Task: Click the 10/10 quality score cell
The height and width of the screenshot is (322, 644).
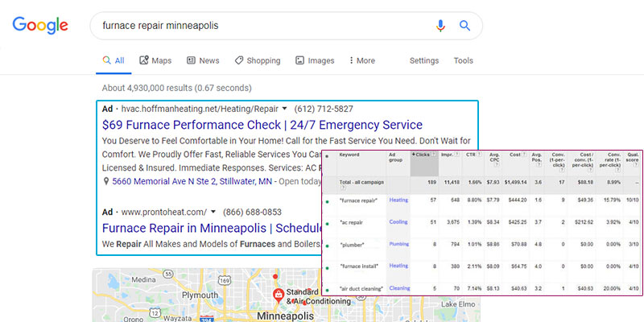Action: [x=633, y=200]
